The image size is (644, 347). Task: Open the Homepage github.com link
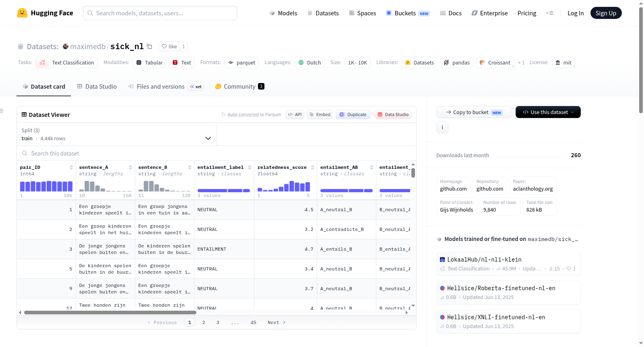[x=453, y=185]
